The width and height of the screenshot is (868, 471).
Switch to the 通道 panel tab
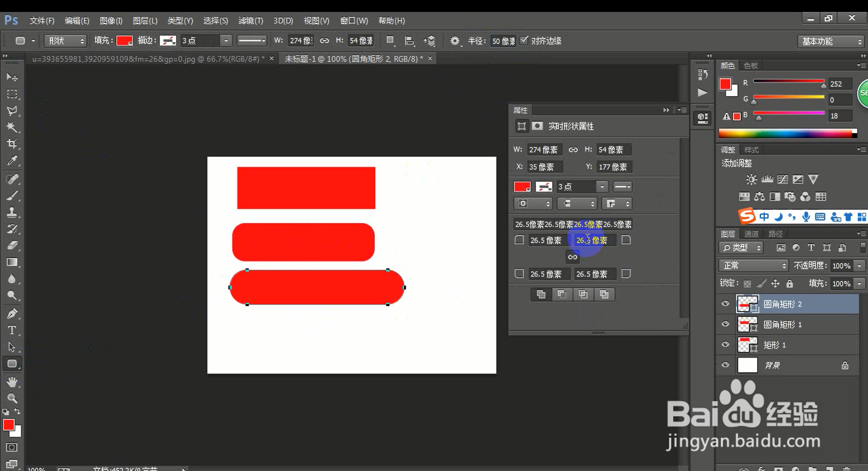pos(751,234)
